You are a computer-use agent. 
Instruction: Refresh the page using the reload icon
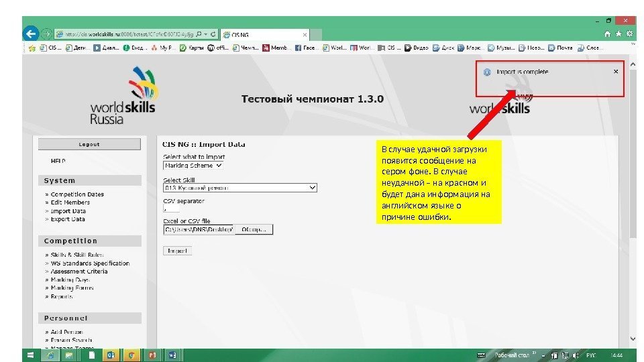click(x=213, y=34)
